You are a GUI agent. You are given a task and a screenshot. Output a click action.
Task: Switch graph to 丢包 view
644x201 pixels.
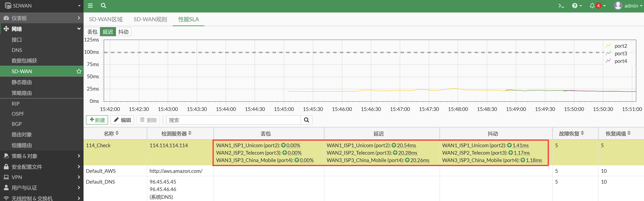[92, 32]
